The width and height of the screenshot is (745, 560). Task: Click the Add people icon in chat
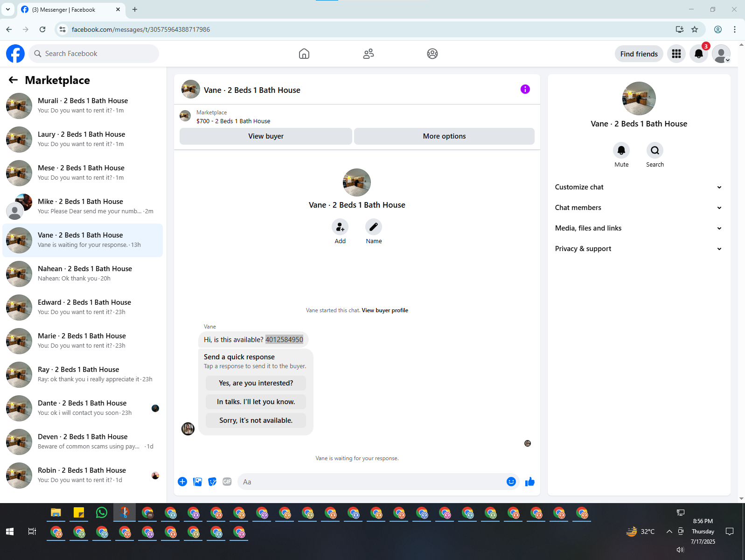click(x=340, y=227)
